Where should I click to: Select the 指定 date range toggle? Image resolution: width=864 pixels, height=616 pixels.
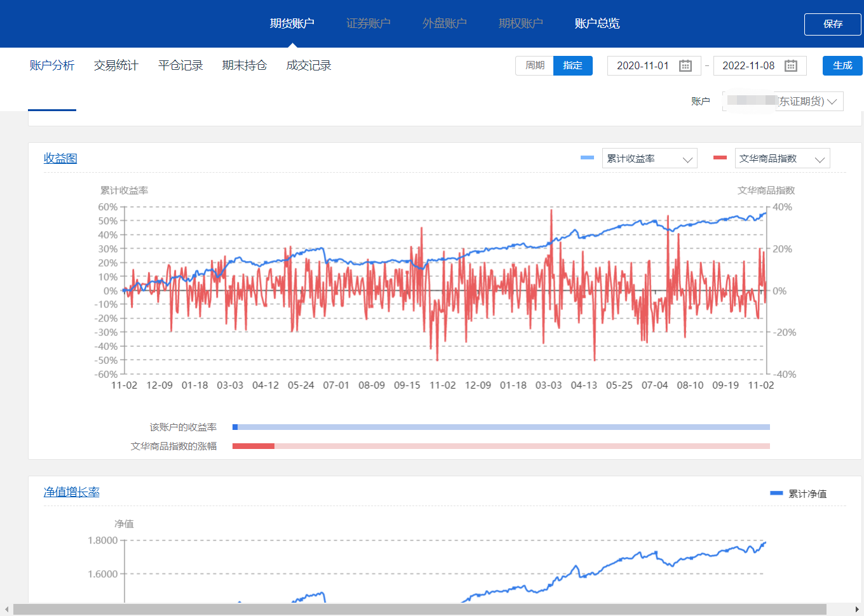pyautogui.click(x=572, y=65)
